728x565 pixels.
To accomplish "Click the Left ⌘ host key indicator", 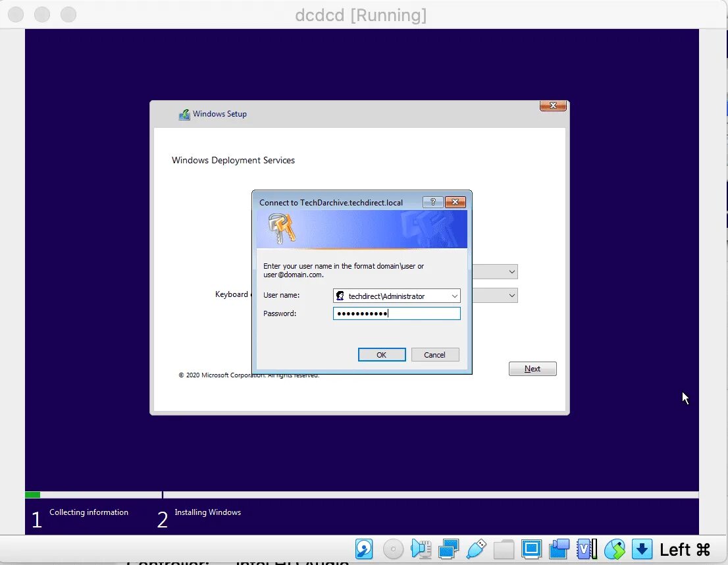I will click(x=685, y=550).
